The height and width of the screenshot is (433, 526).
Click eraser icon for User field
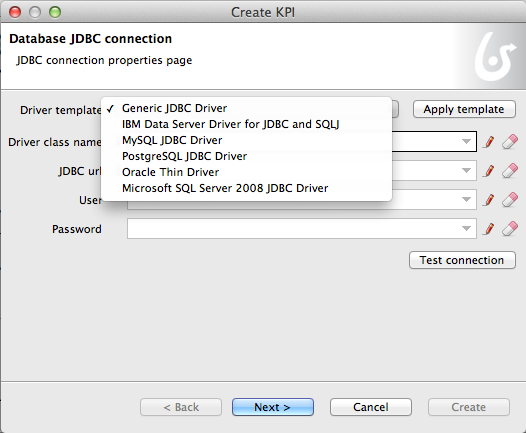pos(510,200)
